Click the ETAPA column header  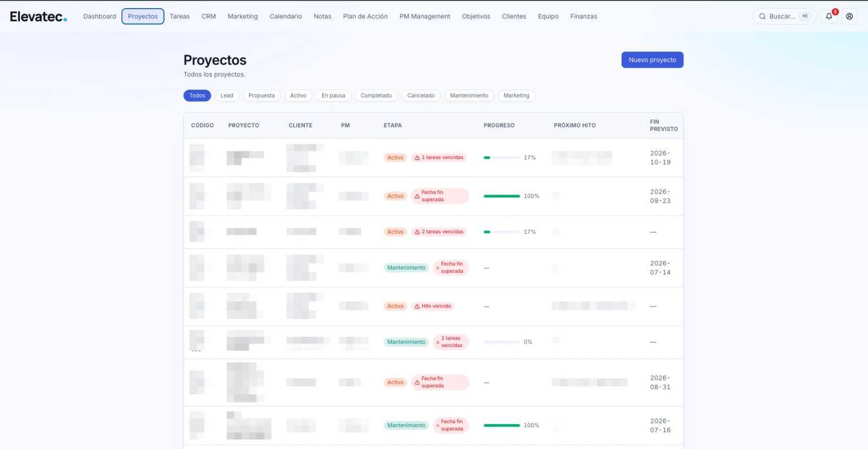[393, 125]
